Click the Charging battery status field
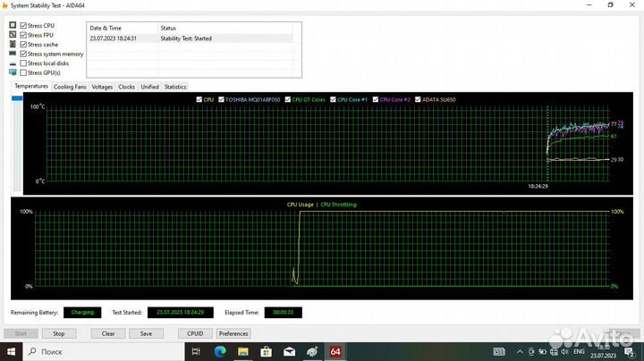Screen dimensions: 644x361 [82, 312]
